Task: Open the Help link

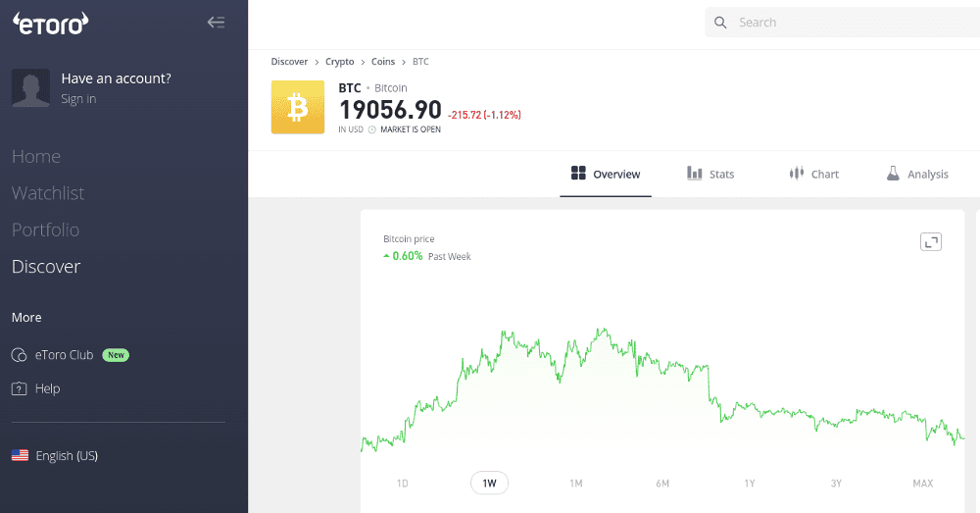Action: [47, 388]
